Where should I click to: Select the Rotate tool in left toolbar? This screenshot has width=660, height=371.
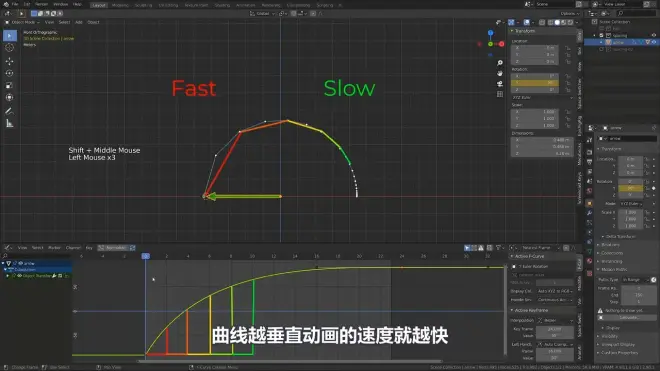click(9, 73)
